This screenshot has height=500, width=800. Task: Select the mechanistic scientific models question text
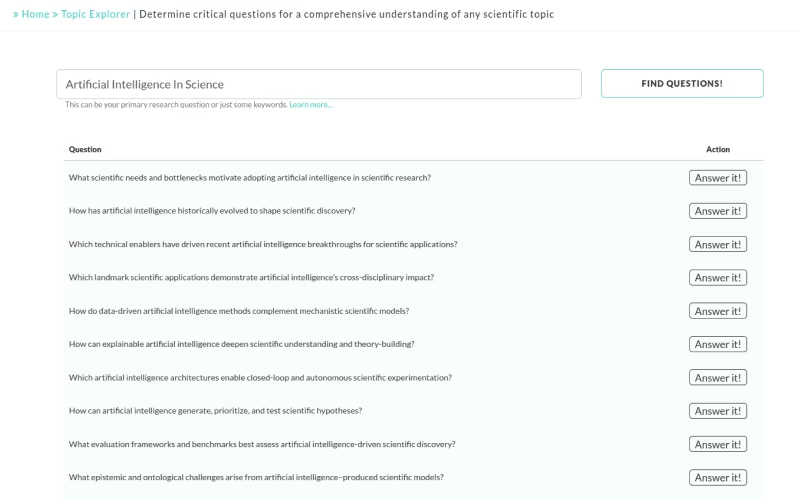[239, 311]
